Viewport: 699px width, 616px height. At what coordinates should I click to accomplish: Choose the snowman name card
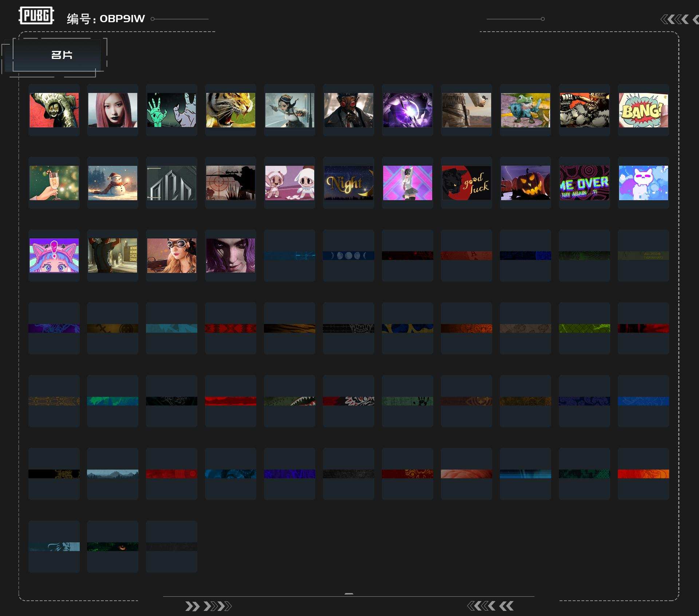[113, 183]
